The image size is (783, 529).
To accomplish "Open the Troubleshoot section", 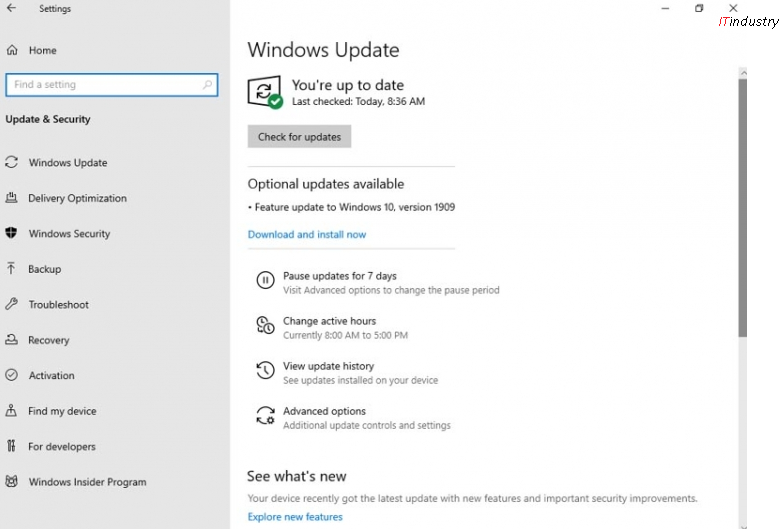I will [x=58, y=304].
